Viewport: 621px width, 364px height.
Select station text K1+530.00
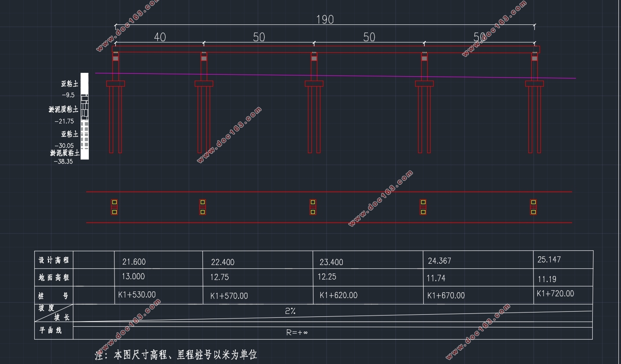click(x=137, y=295)
